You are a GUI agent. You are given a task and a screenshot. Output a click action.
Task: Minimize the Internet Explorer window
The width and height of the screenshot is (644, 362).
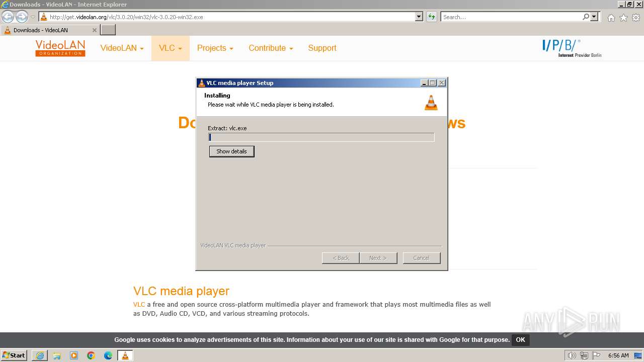coord(621,5)
